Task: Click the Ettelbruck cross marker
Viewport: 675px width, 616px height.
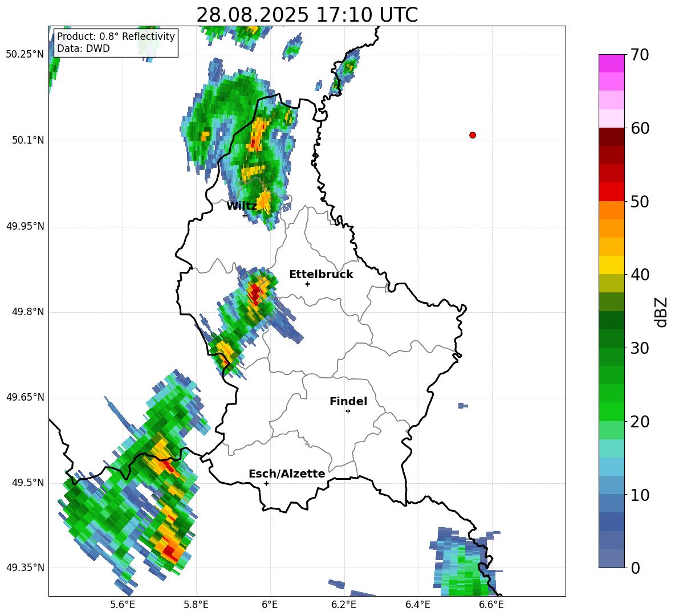Action: (x=307, y=284)
